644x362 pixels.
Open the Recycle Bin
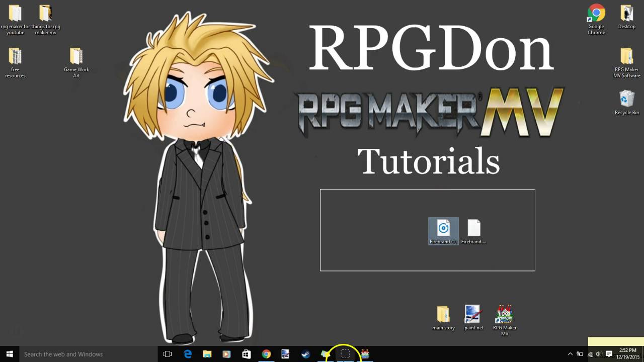point(627,103)
